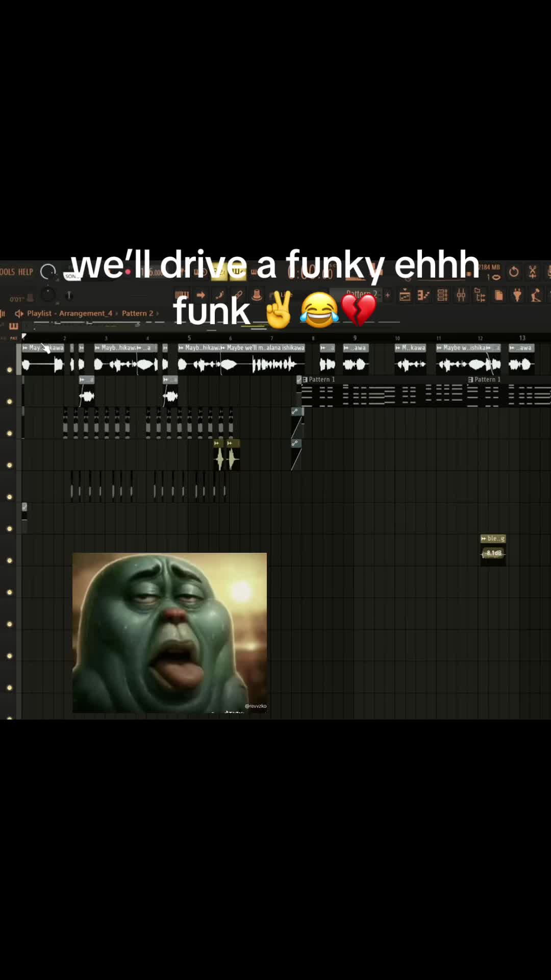551x980 pixels.
Task: Open clip menu of 'M..kawa' clip
Action: click(x=398, y=348)
